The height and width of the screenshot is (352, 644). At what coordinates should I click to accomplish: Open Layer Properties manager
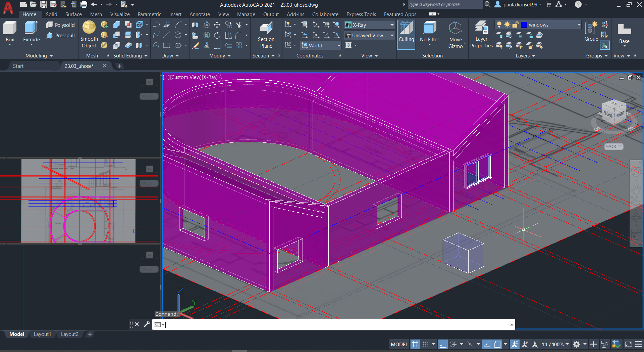[x=481, y=35]
